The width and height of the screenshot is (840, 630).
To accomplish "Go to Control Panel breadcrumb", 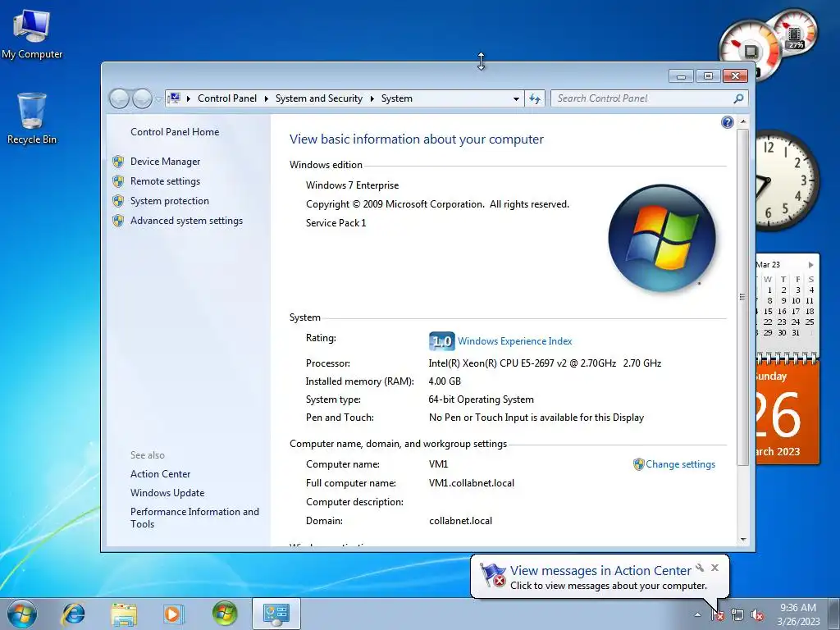I will coord(227,98).
